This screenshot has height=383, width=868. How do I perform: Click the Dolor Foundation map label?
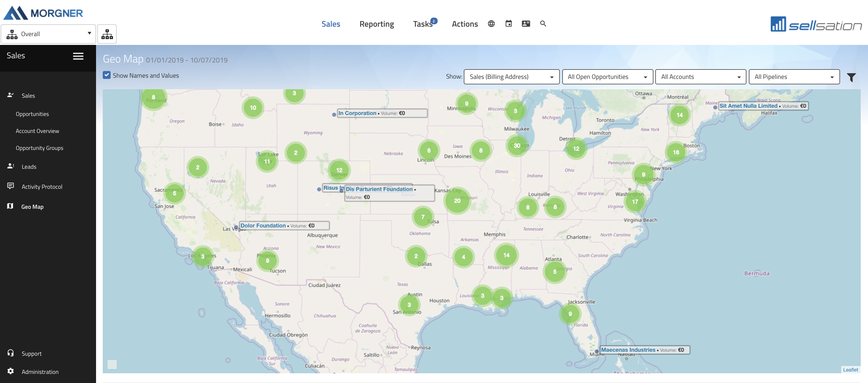point(263,225)
